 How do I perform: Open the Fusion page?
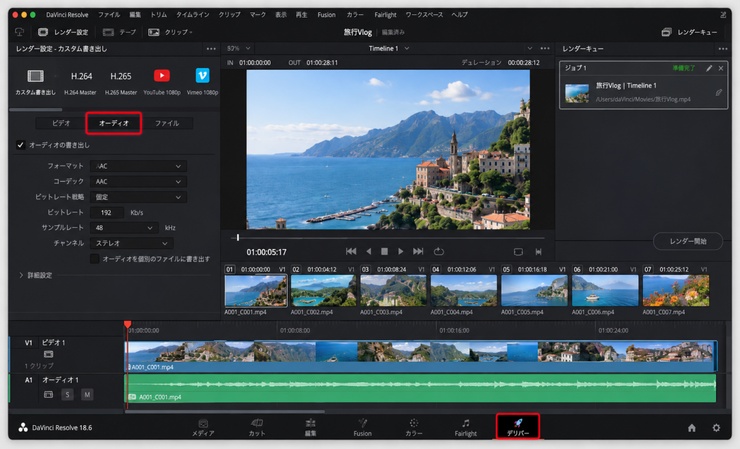point(362,427)
